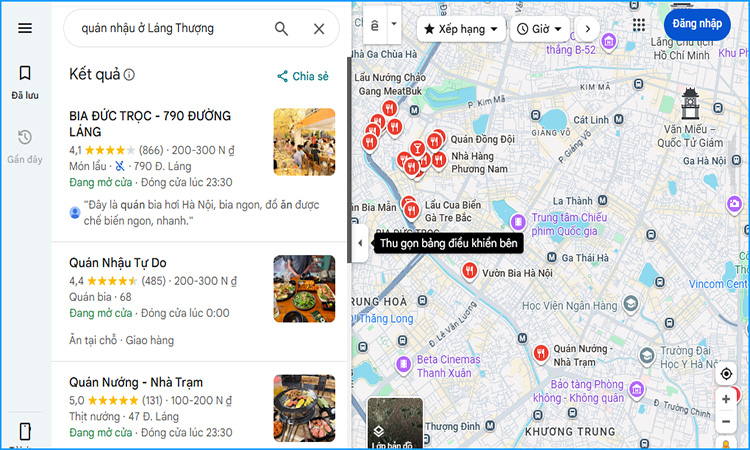Click the Vincom Center map label

point(718,284)
